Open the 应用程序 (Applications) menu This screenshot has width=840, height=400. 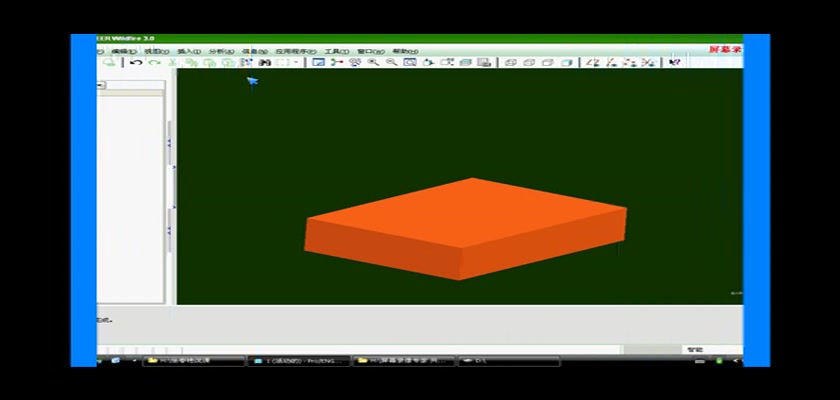click(x=296, y=51)
